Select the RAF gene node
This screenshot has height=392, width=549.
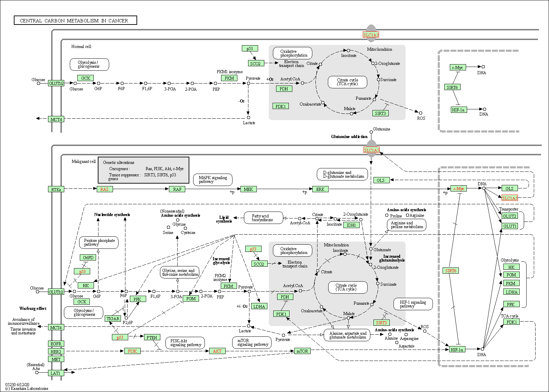(177, 189)
